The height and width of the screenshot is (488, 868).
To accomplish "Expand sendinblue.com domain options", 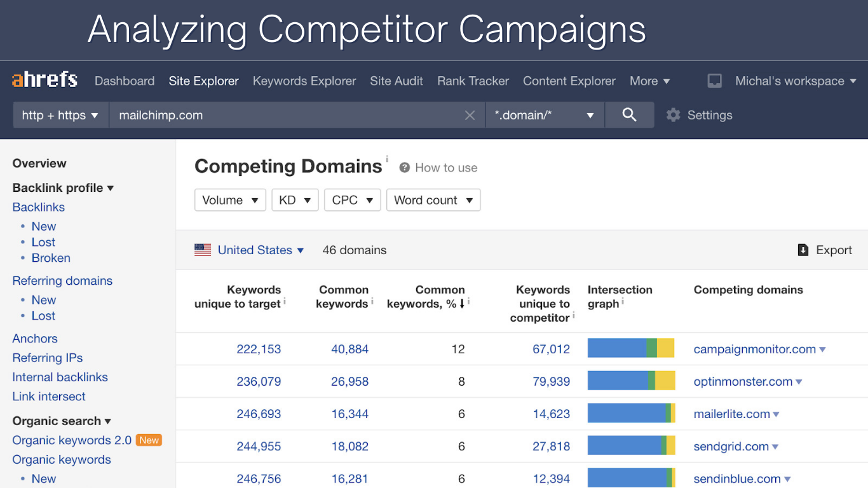I will coord(788,479).
